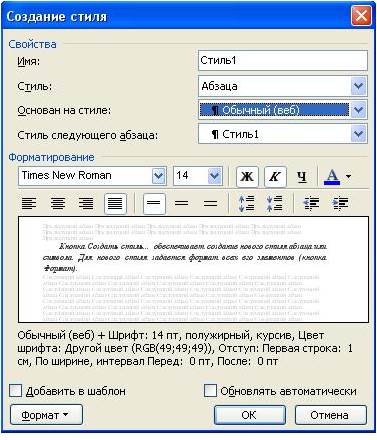Open the 'Стиль следующего абзаца' dropdown
The image size is (377, 440).
359,134
